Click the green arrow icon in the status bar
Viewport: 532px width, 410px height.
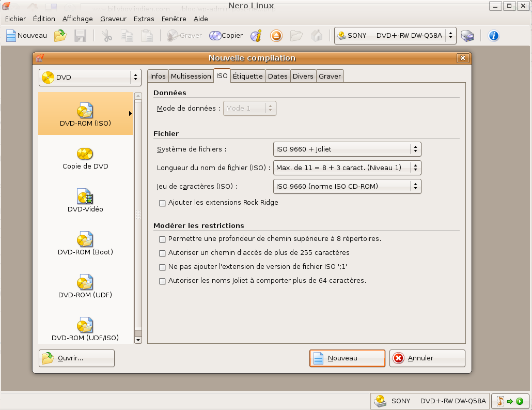point(510,402)
